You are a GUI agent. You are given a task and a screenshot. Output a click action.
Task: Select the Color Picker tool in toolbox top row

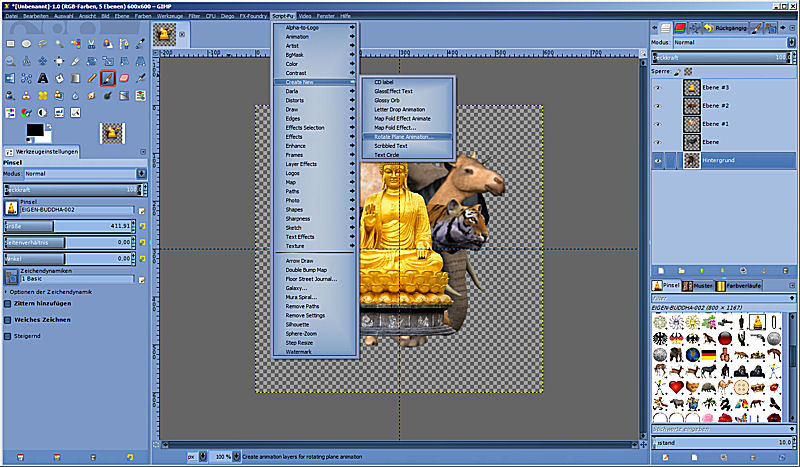point(141,44)
